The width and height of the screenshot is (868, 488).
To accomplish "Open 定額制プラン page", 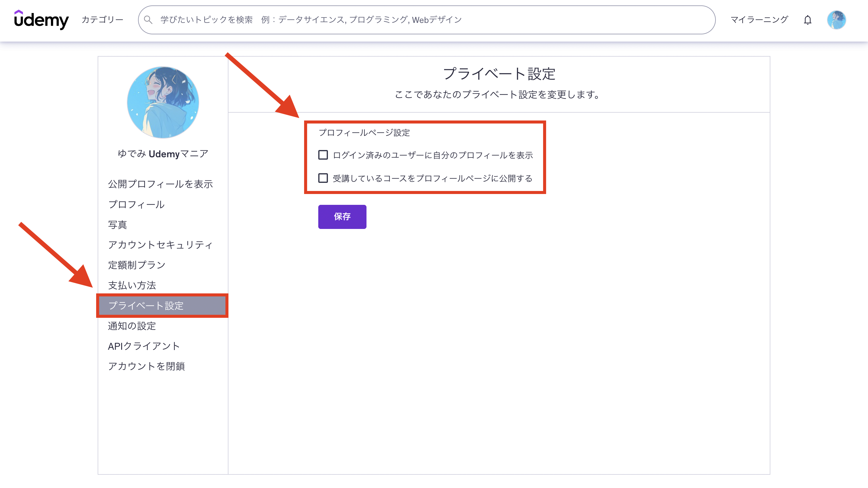I will click(137, 265).
